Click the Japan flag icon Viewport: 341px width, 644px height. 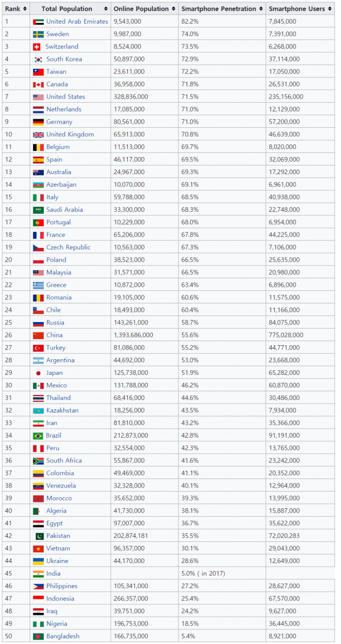point(38,373)
